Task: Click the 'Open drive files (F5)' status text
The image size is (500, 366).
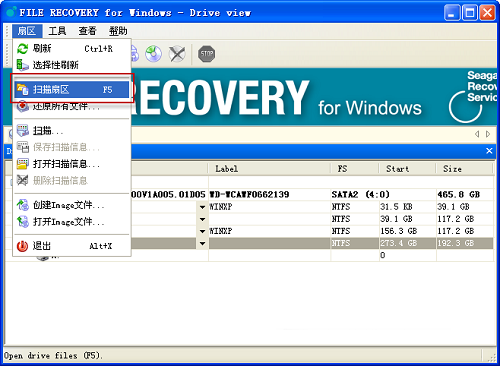Action: [x=53, y=356]
